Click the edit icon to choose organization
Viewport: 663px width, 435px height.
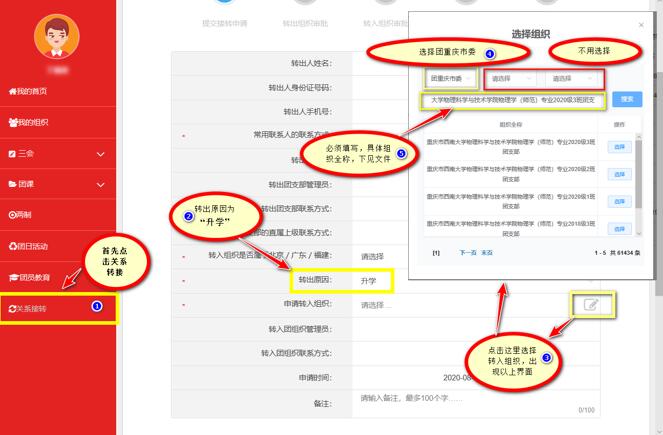(591, 305)
